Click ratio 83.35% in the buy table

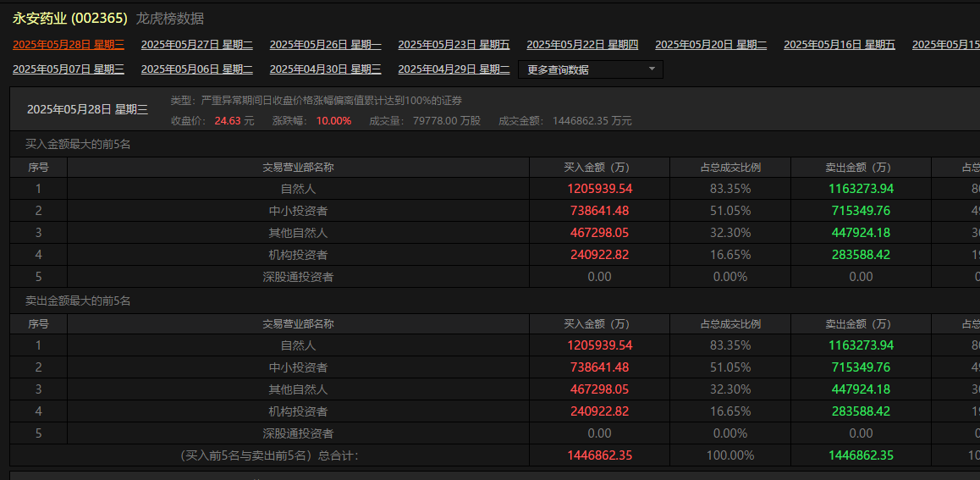[x=730, y=189]
